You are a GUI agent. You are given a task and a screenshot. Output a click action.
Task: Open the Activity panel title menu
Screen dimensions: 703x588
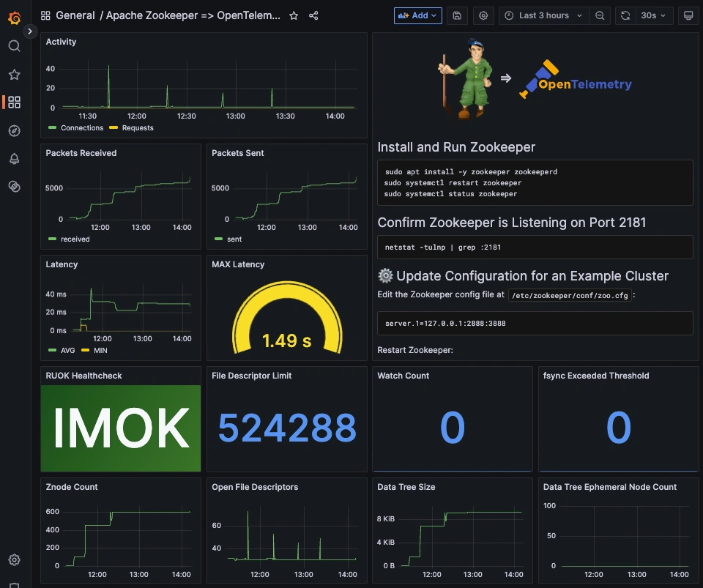(x=61, y=42)
